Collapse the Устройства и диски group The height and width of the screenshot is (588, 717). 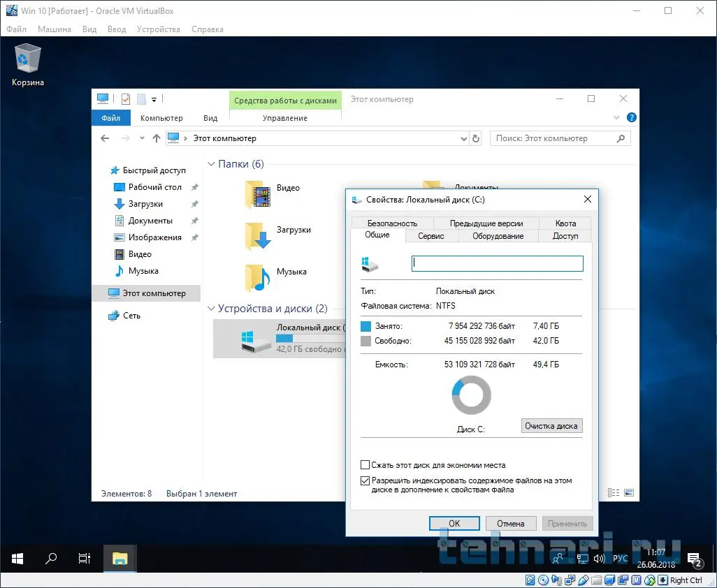(x=211, y=309)
